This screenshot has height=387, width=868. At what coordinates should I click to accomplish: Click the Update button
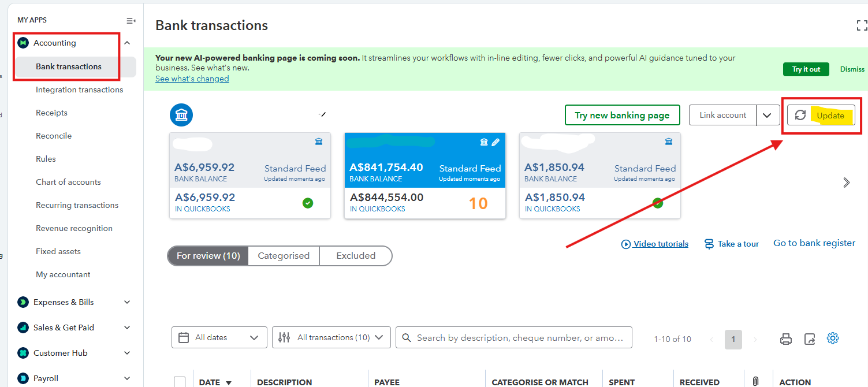[x=821, y=116]
